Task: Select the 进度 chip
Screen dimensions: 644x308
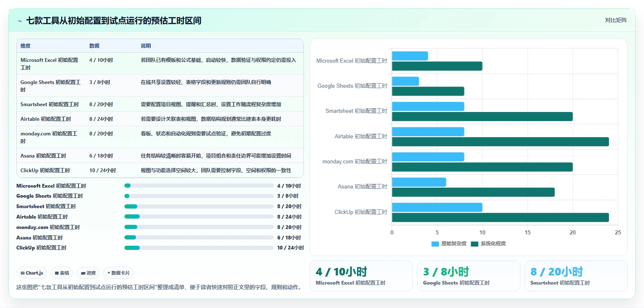Action: 88,273
